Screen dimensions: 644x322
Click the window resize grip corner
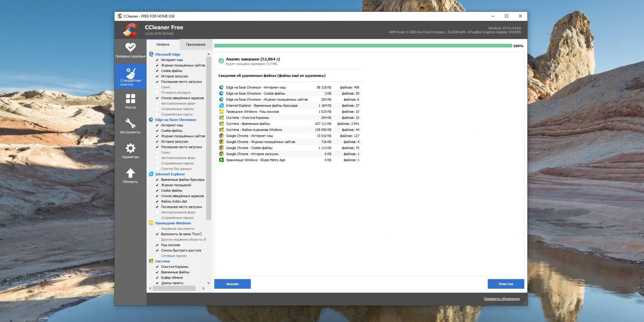(x=525, y=303)
